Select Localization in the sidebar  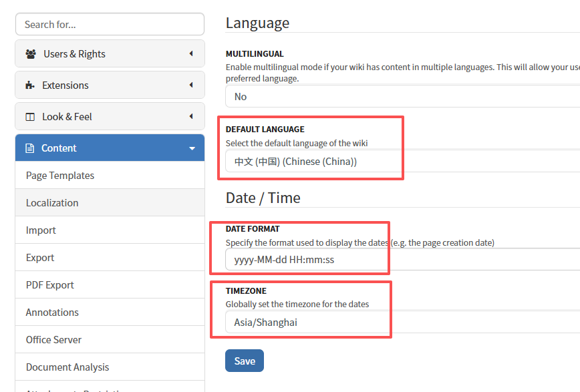pyautogui.click(x=110, y=202)
